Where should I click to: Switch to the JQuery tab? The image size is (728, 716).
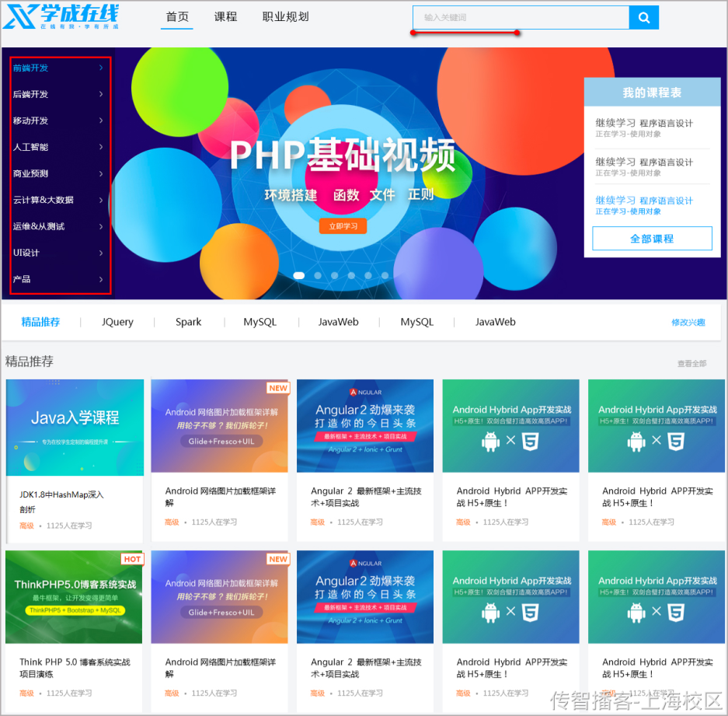click(x=117, y=322)
